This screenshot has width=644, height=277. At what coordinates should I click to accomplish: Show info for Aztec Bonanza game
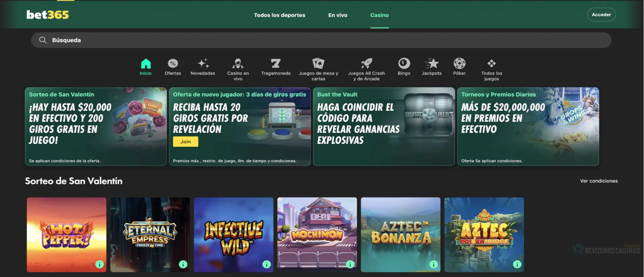coord(434,264)
